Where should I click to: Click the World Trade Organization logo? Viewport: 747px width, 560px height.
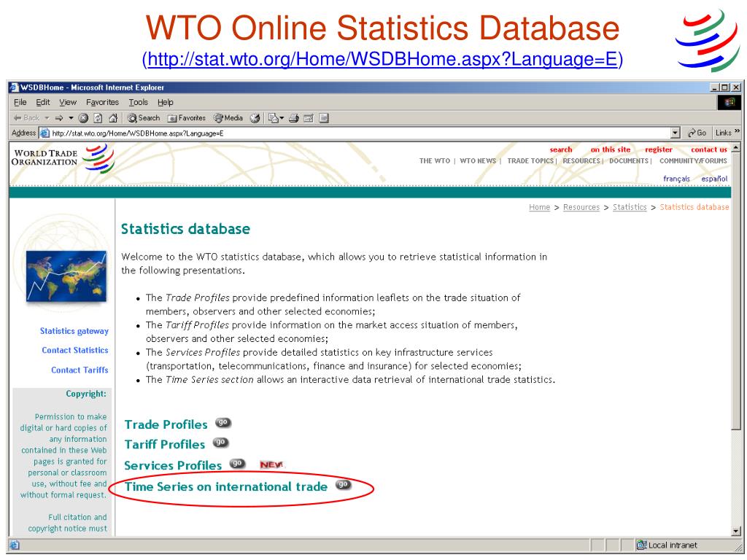pos(63,158)
